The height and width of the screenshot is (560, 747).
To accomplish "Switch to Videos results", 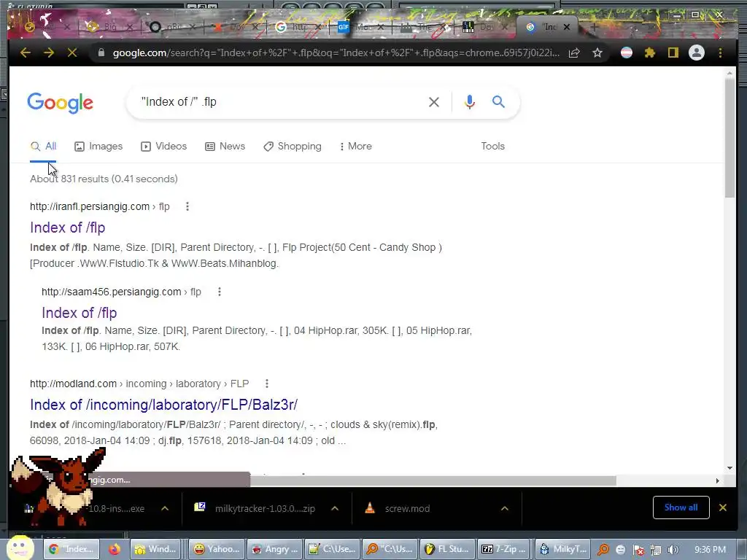I will click(x=164, y=146).
